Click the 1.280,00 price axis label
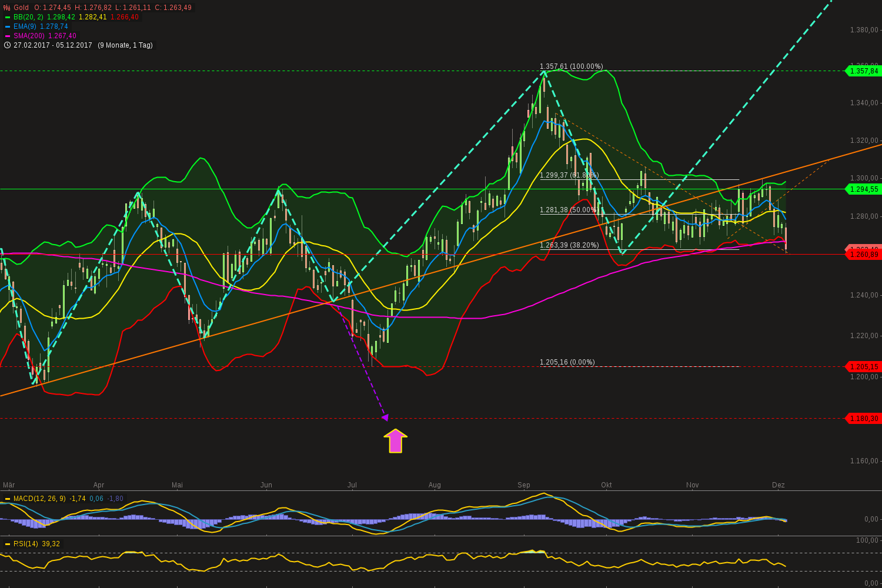 [x=864, y=216]
